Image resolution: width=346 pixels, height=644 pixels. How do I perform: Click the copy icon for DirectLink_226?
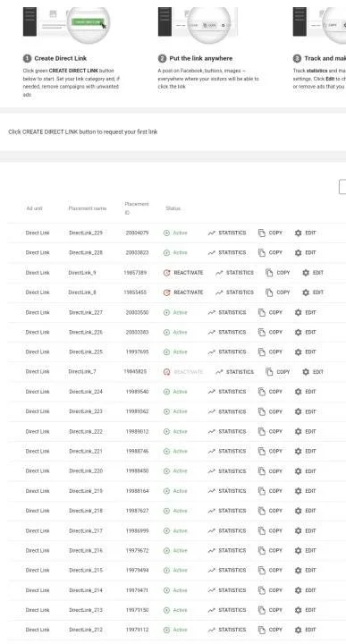pos(261,332)
